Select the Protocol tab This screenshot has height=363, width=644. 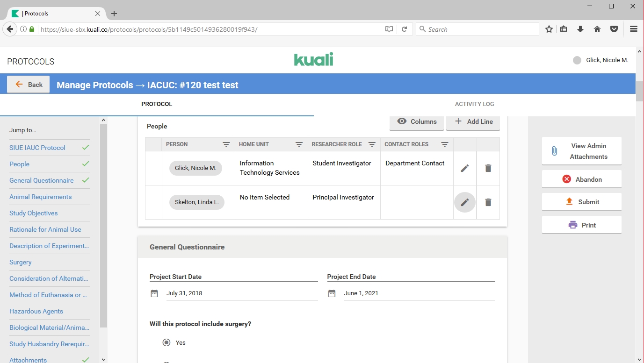[x=157, y=104]
